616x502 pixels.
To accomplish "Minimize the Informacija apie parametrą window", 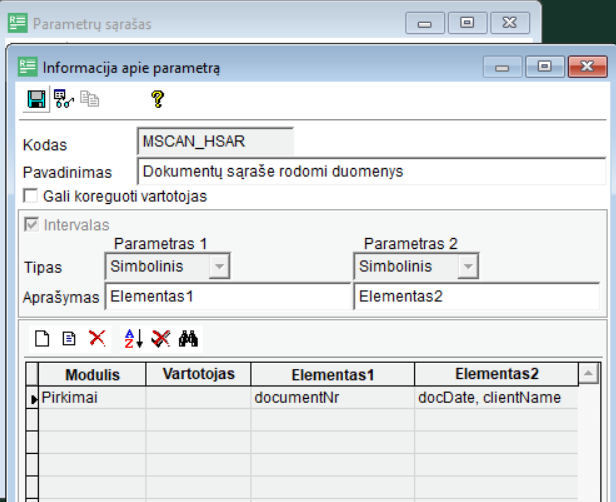I will tap(502, 66).
